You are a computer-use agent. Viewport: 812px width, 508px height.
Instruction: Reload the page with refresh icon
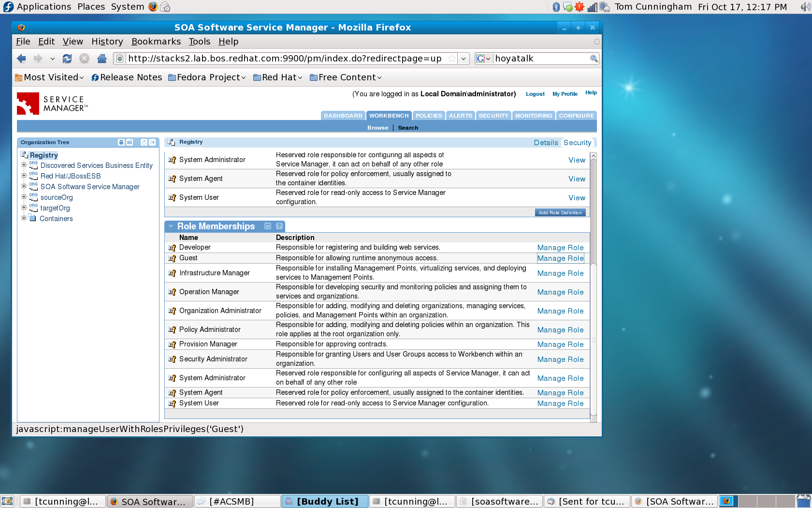(67, 59)
